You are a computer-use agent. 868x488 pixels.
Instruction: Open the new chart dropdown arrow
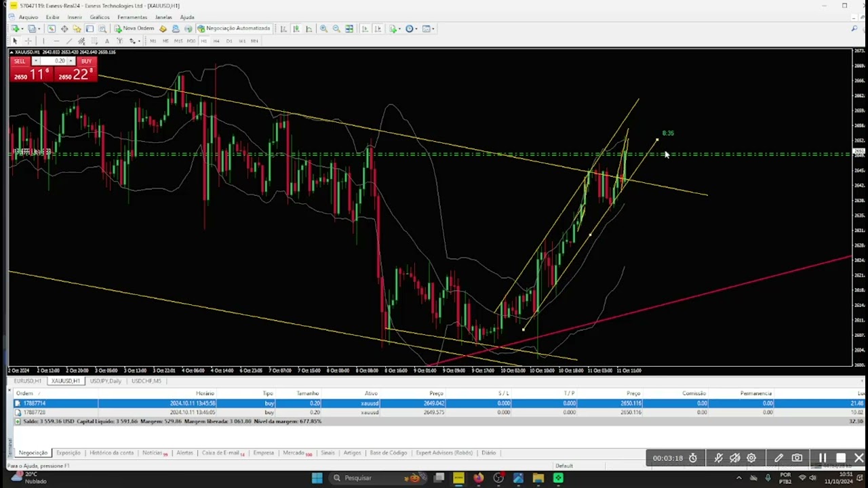click(21, 28)
